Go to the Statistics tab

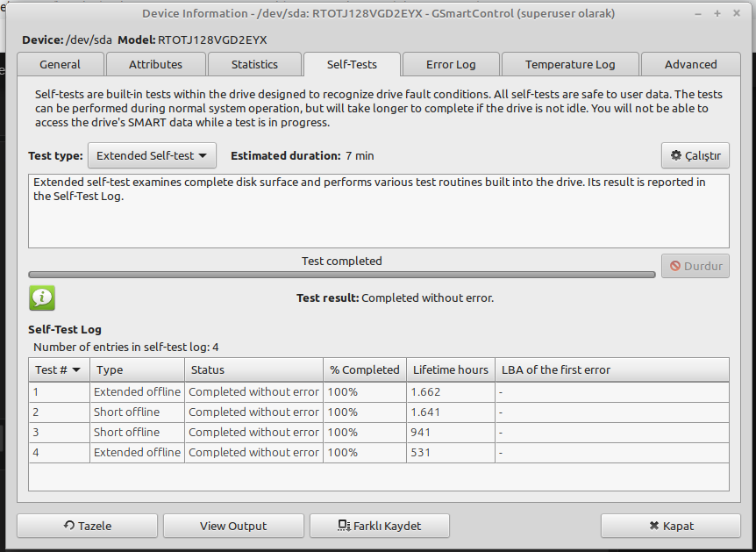pos(254,64)
